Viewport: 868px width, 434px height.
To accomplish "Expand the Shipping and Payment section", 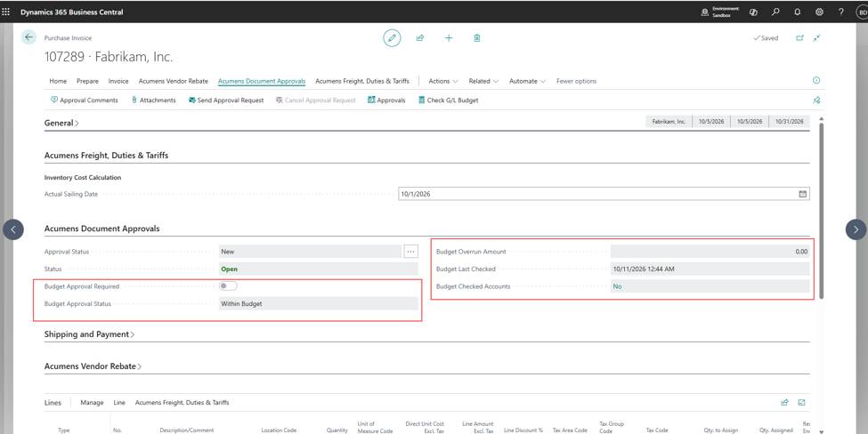I will [x=89, y=334].
